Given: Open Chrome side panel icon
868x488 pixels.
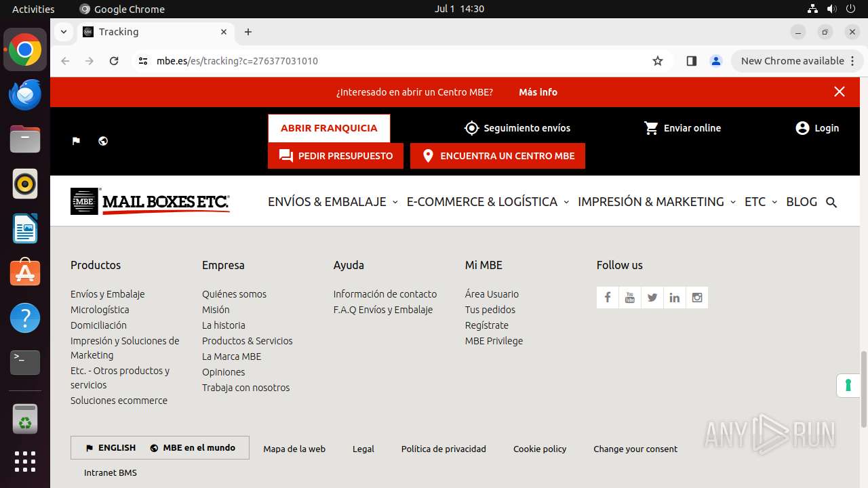Looking at the screenshot, I should [691, 61].
